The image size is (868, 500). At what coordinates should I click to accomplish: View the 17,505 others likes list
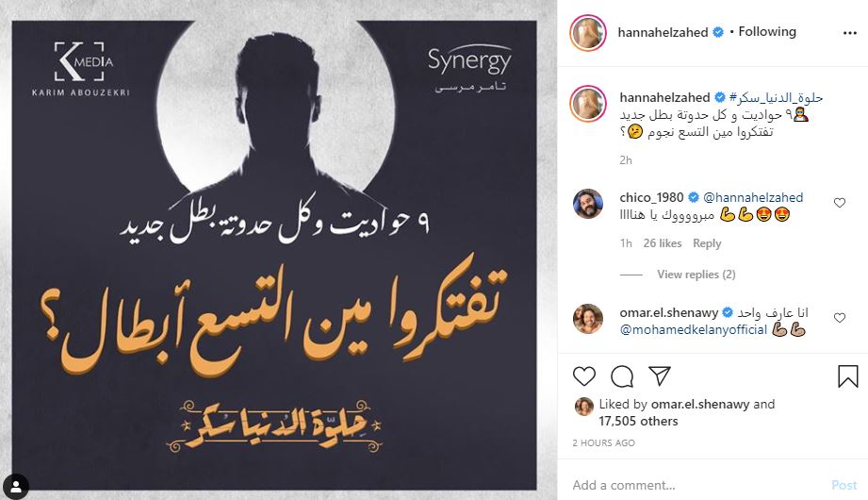(x=638, y=422)
